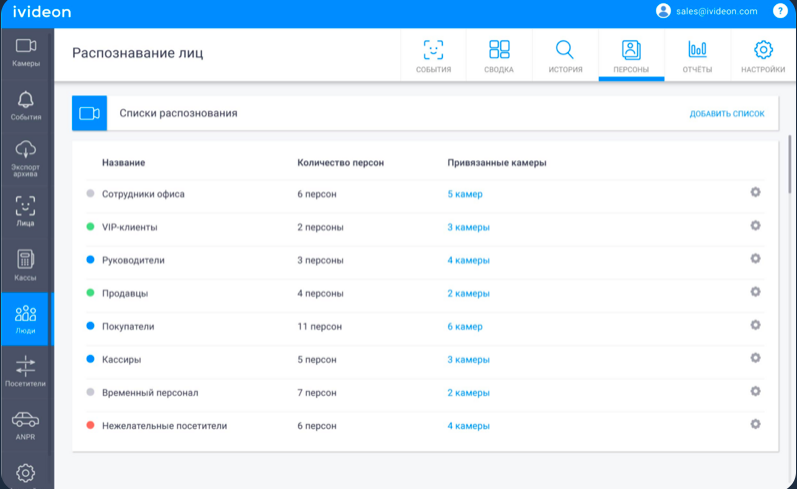Open 2 камеры link for Временный персонал
The image size is (797, 489).
[468, 392]
